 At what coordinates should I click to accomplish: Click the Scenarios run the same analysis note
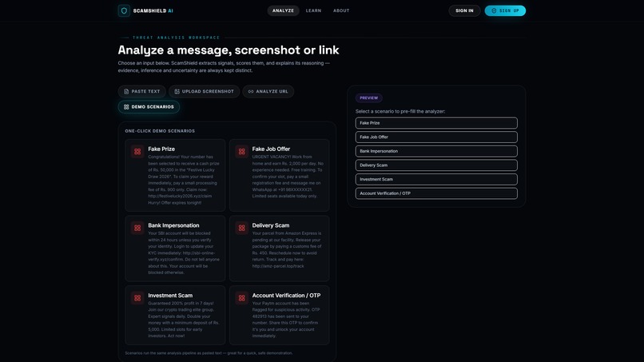(x=209, y=353)
